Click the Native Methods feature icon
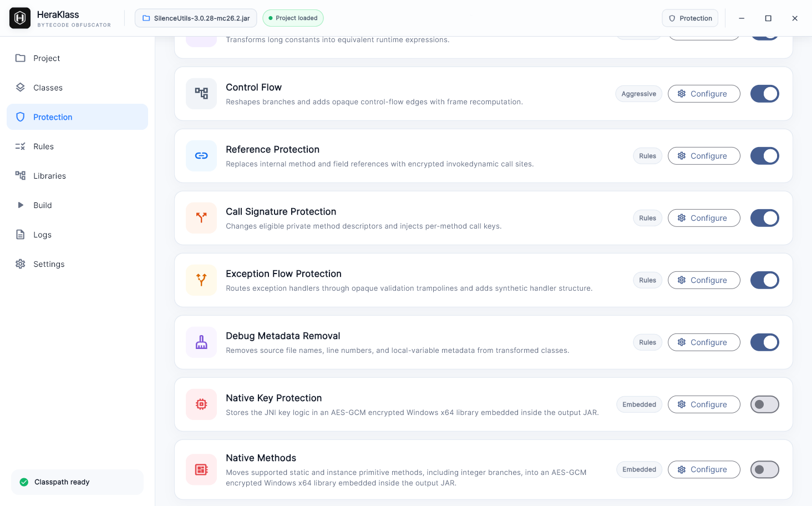 pyautogui.click(x=201, y=470)
